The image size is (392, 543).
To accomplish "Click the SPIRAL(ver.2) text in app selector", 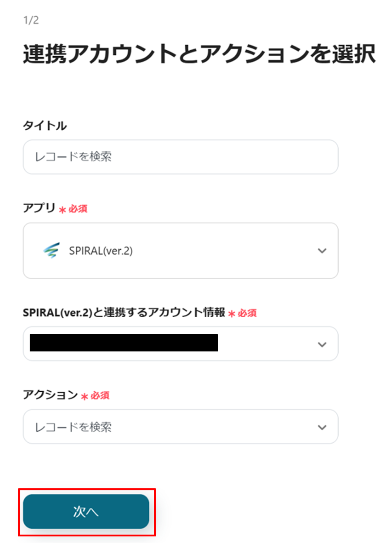I will pos(101,251).
